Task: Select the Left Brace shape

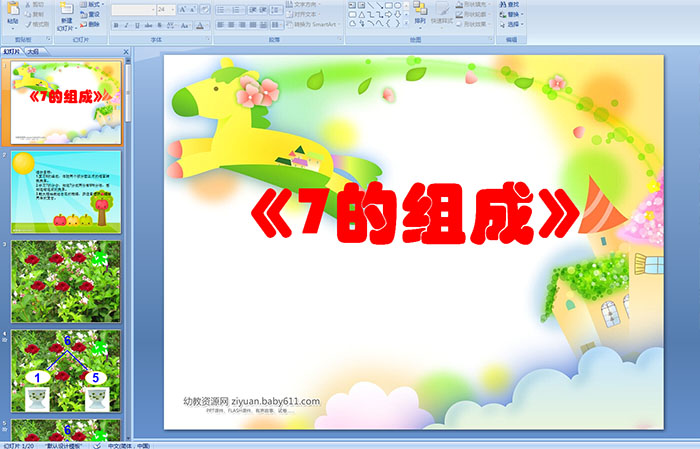Action: (x=388, y=24)
